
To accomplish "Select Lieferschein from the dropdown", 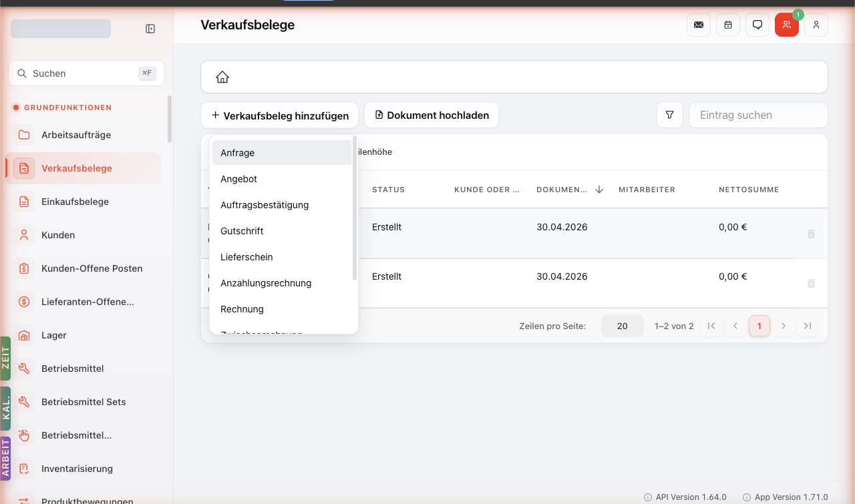I will [282, 257].
